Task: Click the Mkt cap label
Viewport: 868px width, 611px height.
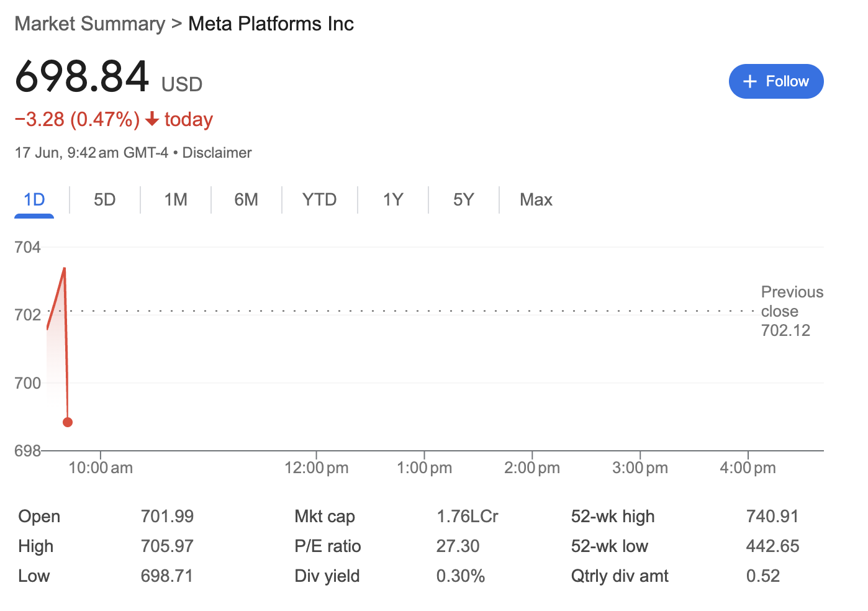Action: (325, 516)
